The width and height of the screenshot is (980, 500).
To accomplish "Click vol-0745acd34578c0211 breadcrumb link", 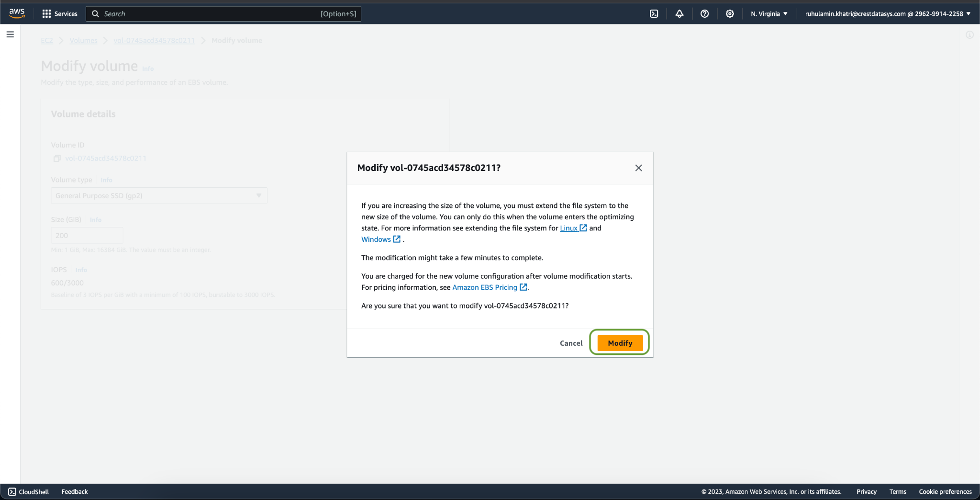I will 154,41.
